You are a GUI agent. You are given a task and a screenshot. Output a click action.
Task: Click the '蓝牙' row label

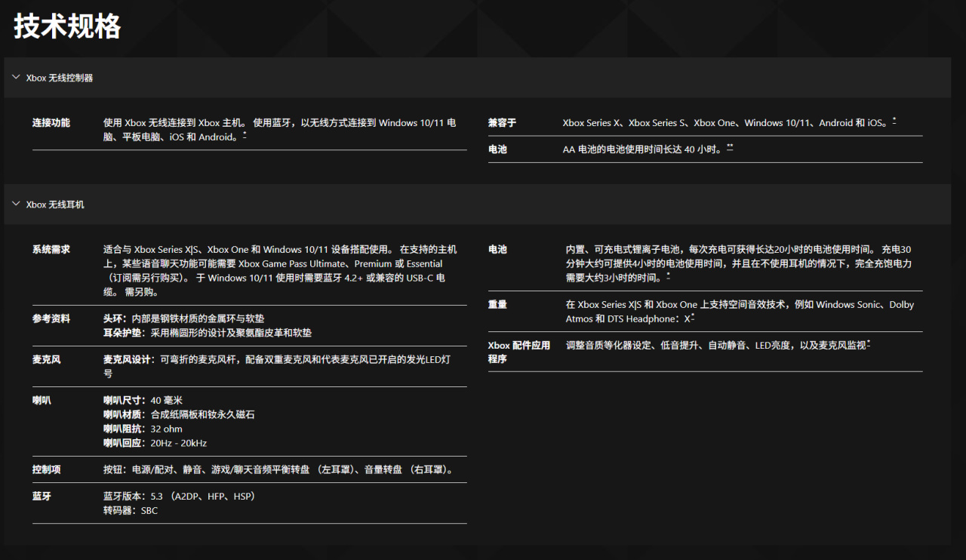[x=42, y=497]
